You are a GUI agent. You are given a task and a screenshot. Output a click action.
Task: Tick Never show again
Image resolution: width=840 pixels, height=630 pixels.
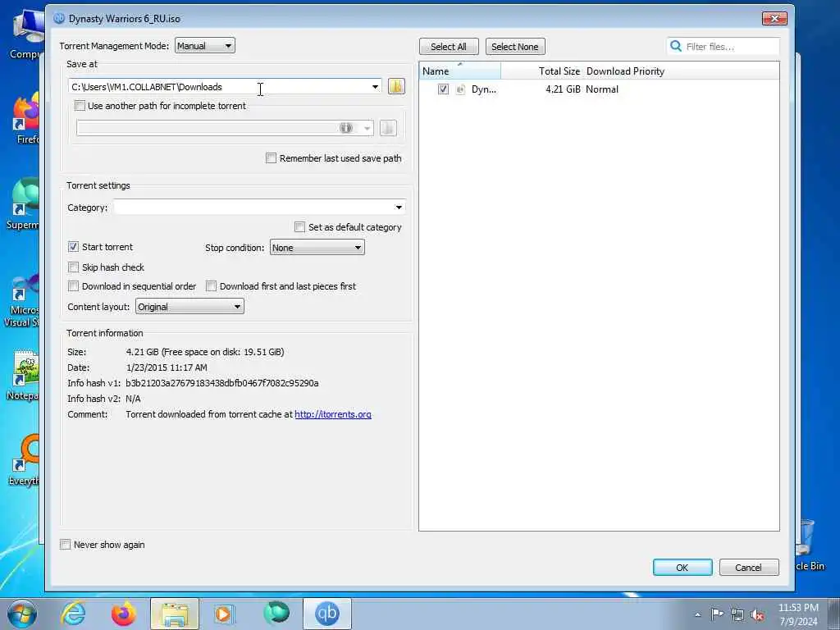tap(66, 545)
